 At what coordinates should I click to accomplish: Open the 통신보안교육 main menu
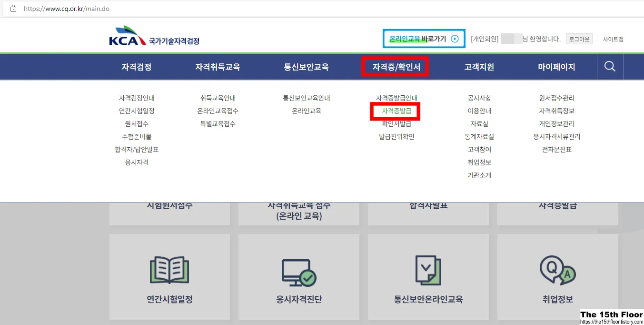(x=307, y=67)
